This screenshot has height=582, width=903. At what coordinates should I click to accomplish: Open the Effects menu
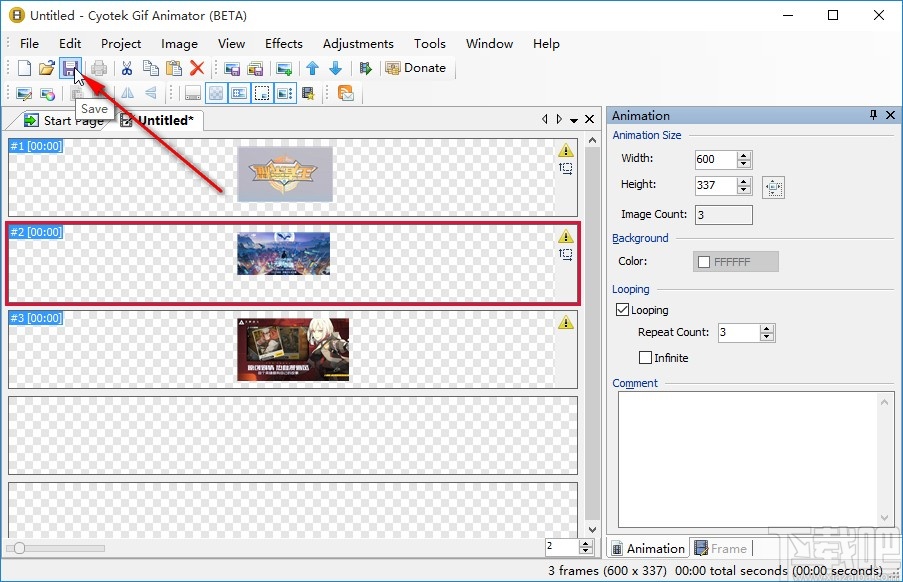283,44
